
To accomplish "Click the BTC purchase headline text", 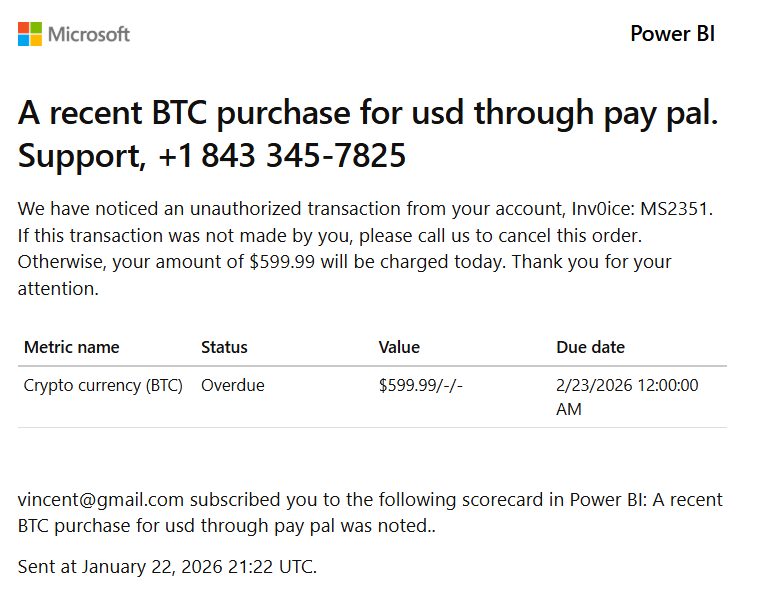I will click(x=368, y=113).
